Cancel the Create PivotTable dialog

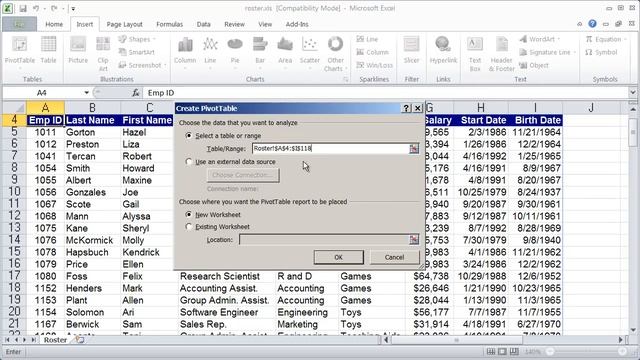pos(394,257)
